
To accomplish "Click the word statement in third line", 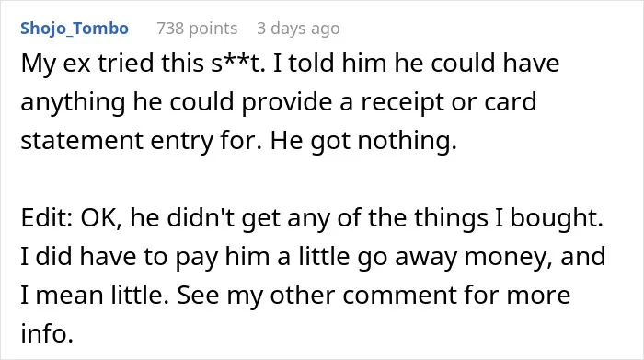I will point(82,141).
